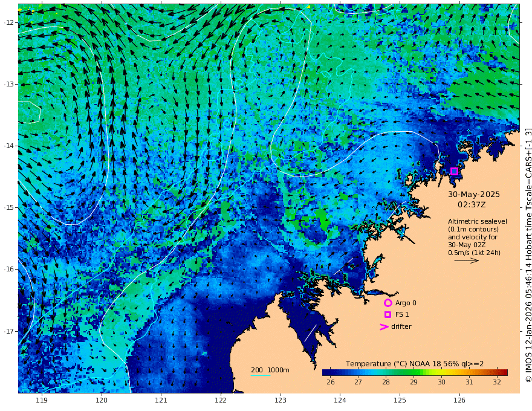The image size is (532, 411).
Task: Click the longitude axis label "122"
Action: [221, 401]
